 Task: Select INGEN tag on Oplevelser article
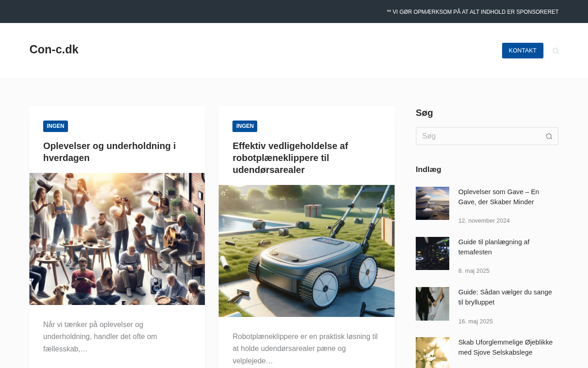(56, 126)
